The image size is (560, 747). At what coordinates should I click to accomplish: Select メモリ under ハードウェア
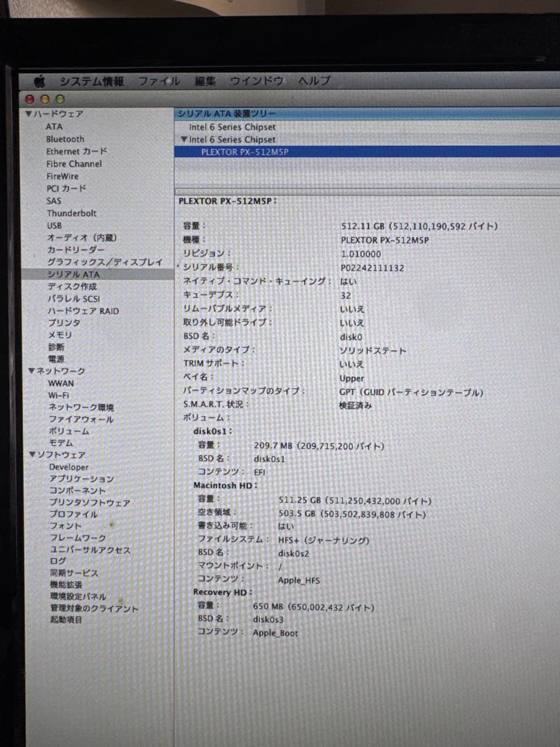59,334
